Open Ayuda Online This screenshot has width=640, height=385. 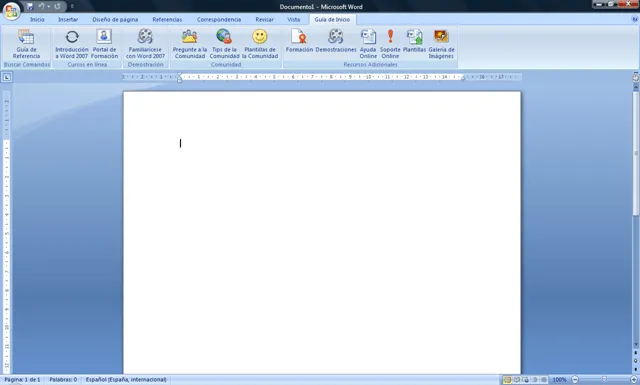(368, 44)
